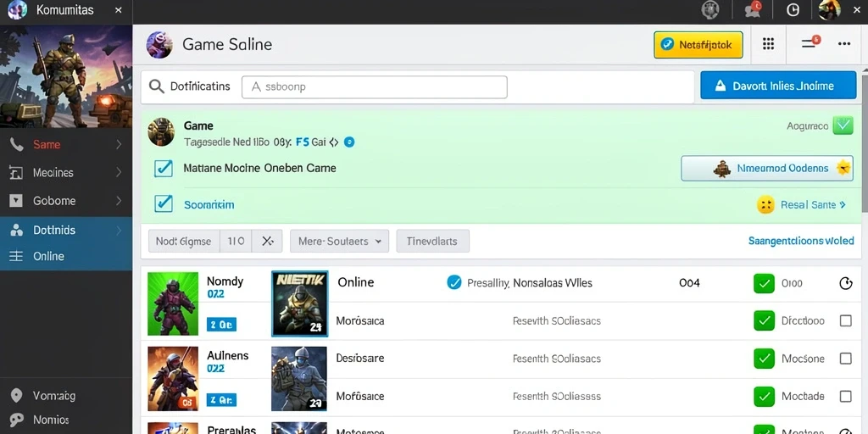Click the round emblem icon in top bar
The width and height of the screenshot is (868, 434).
tap(710, 9)
